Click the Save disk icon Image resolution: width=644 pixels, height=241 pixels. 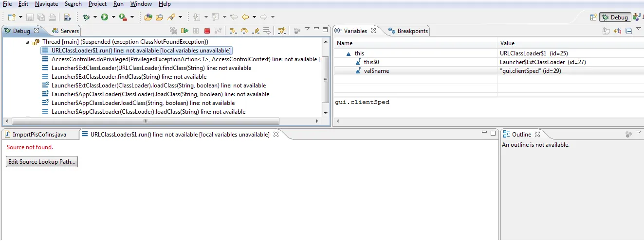pyautogui.click(x=30, y=17)
